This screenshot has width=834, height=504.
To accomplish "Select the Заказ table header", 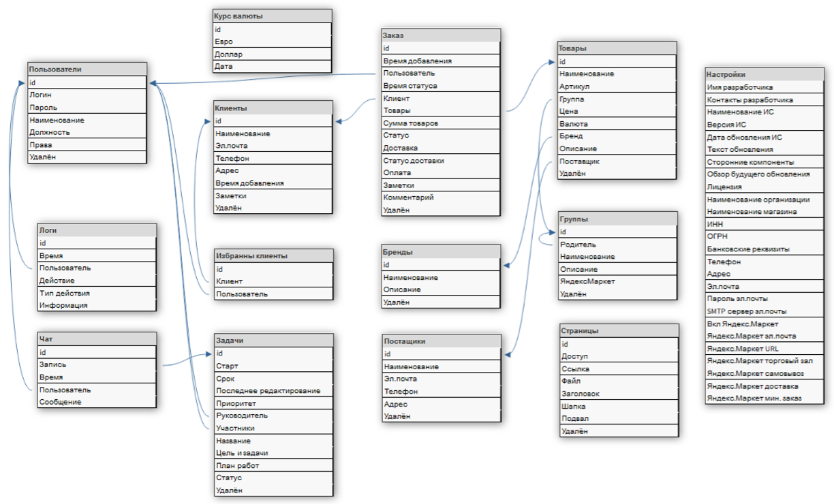I will coord(441,35).
